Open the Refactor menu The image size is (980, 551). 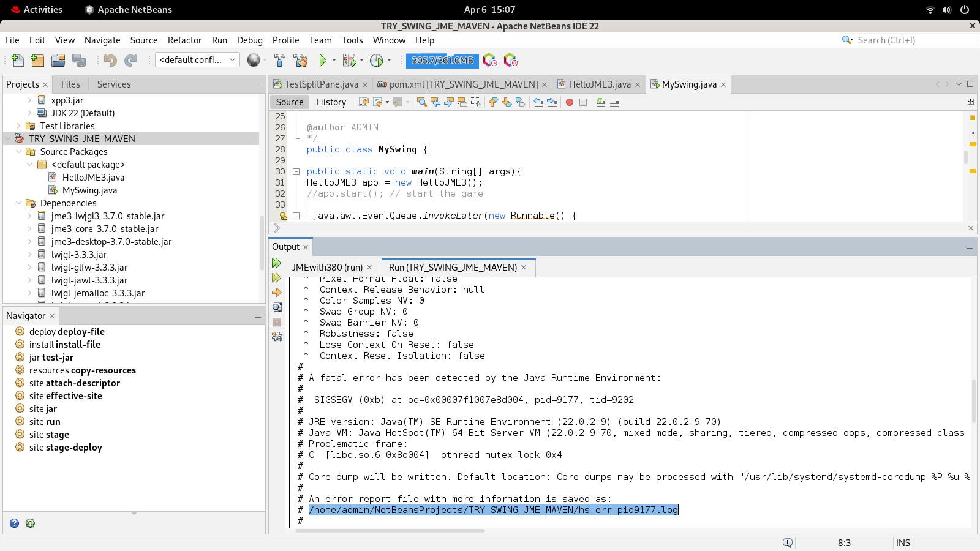click(x=184, y=40)
